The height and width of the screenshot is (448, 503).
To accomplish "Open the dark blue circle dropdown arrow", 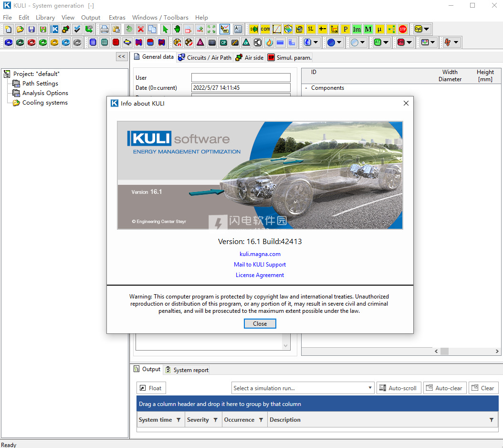I will 339,43.
